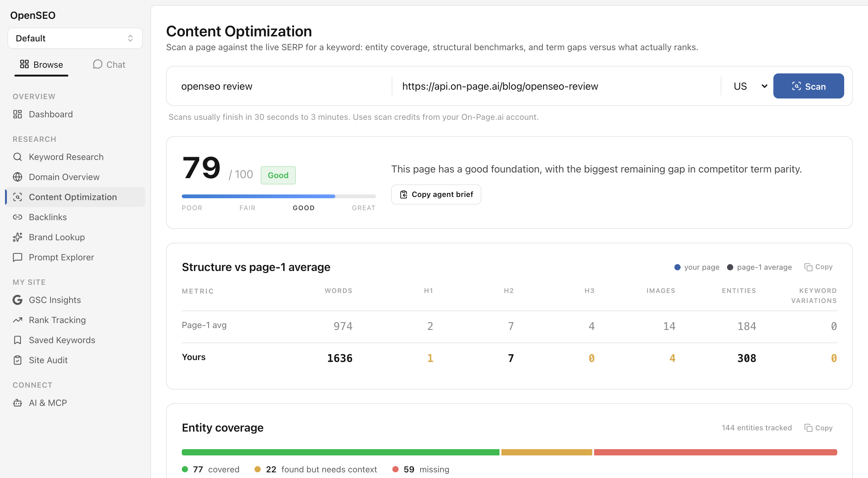868x478 pixels.
Task: Click the copy icon in Entity coverage section
Action: [808, 428]
